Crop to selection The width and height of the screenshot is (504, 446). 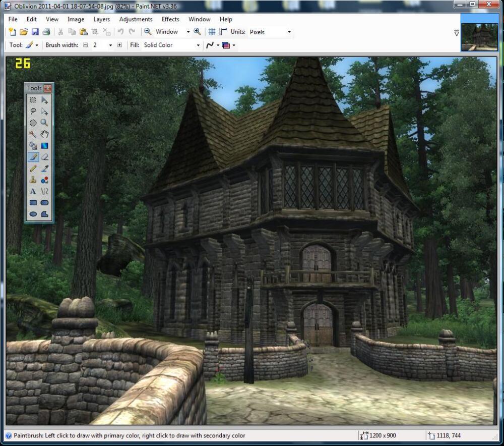click(95, 32)
